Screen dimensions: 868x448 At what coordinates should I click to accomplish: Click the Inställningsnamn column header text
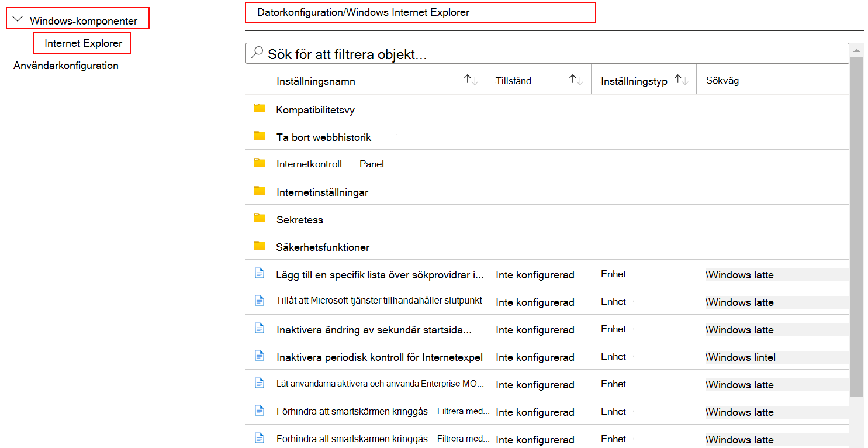pos(316,81)
